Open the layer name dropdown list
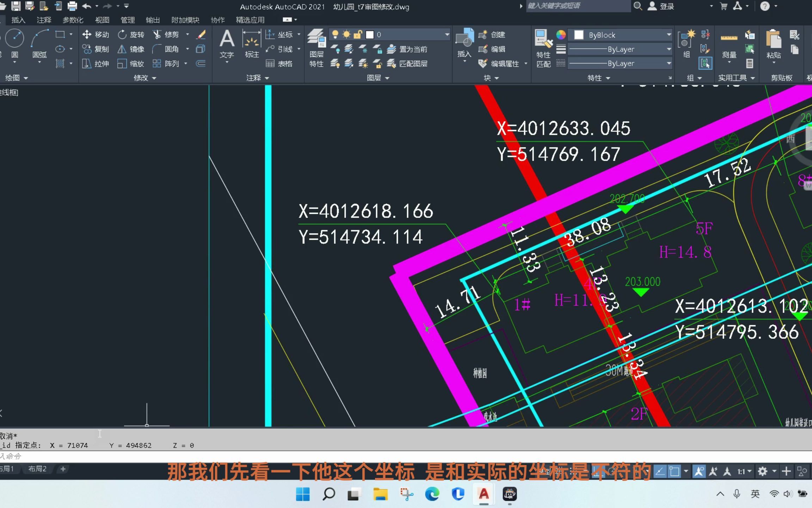812x508 pixels. [447, 35]
